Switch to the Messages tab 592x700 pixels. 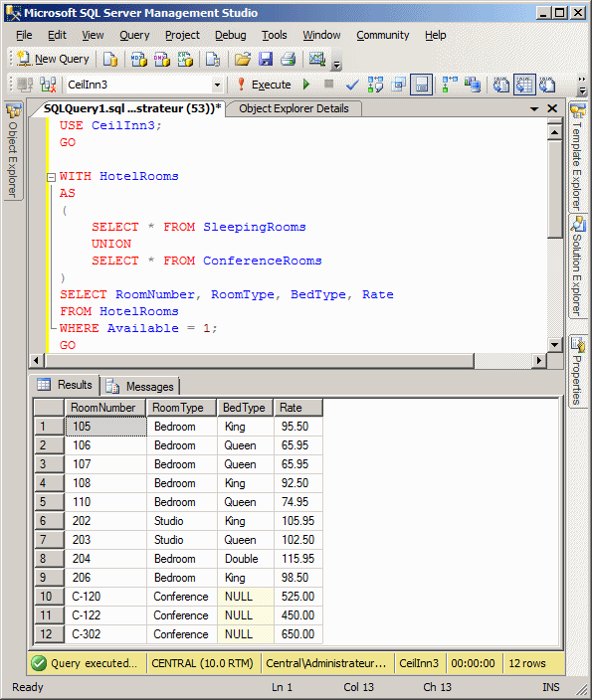pos(139,387)
